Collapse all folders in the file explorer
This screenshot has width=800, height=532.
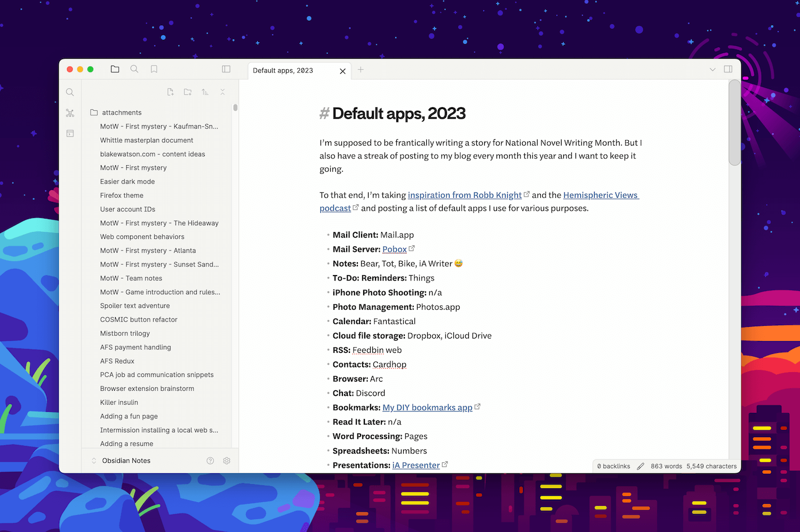pos(222,92)
